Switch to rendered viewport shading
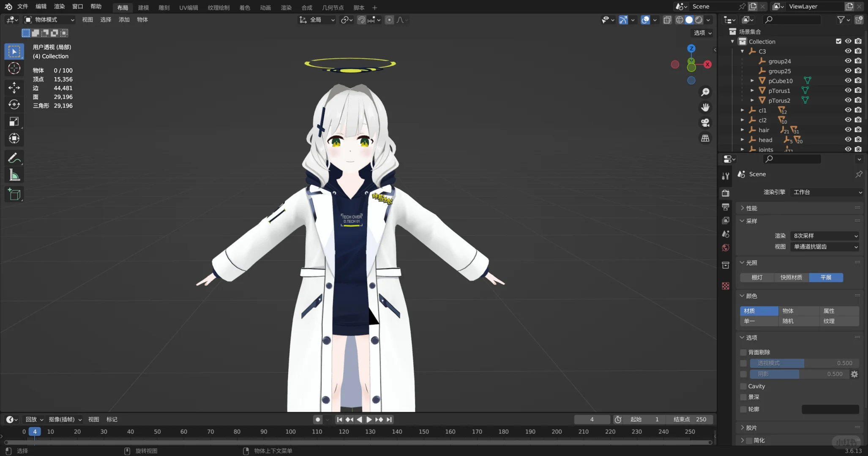The height and width of the screenshot is (456, 868). [x=699, y=20]
